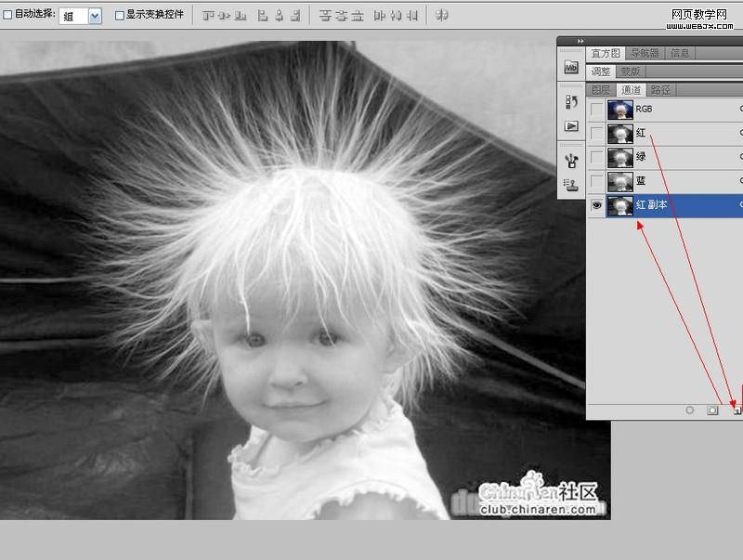Click the distribute left edges icon
Screen dimensions: 743x560
[379, 16]
